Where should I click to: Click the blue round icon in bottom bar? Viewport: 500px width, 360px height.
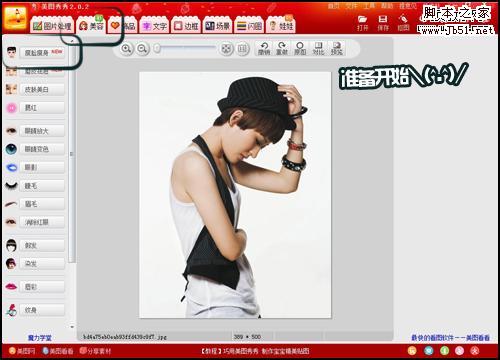click(x=428, y=351)
